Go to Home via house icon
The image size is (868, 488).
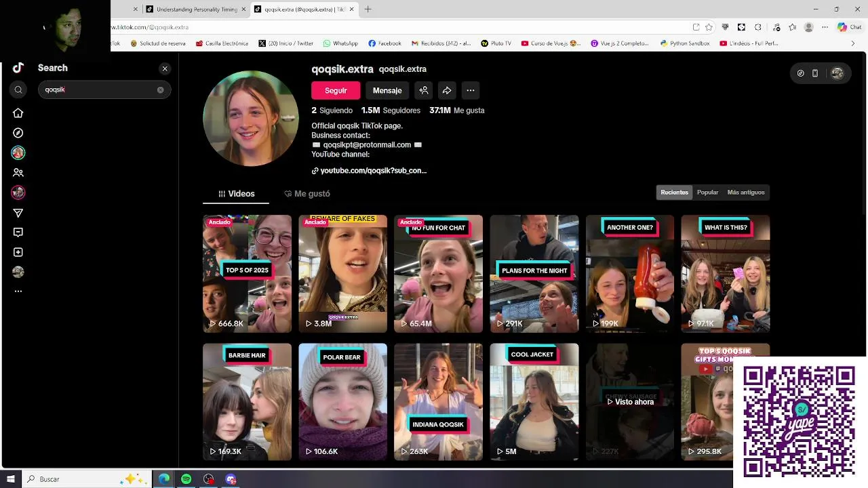coord(18,113)
